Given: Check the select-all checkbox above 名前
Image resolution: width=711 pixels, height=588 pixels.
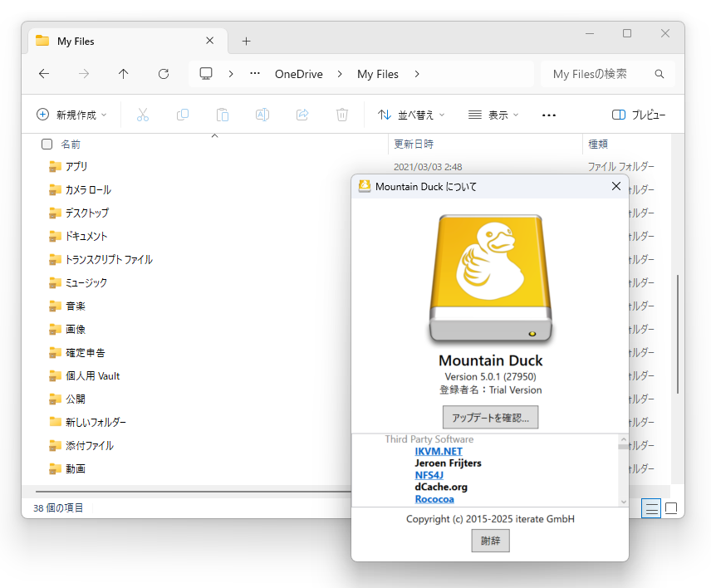Looking at the screenshot, I should click(x=47, y=144).
